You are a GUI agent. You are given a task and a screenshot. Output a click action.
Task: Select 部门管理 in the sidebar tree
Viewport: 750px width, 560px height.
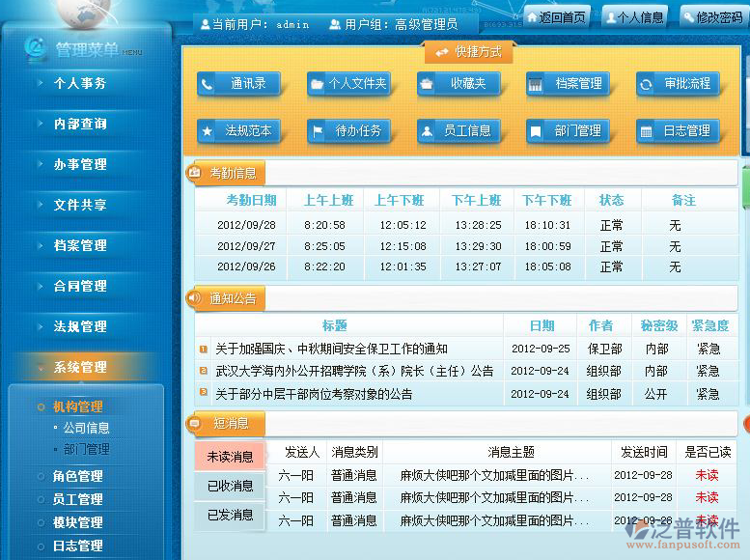click(x=86, y=449)
